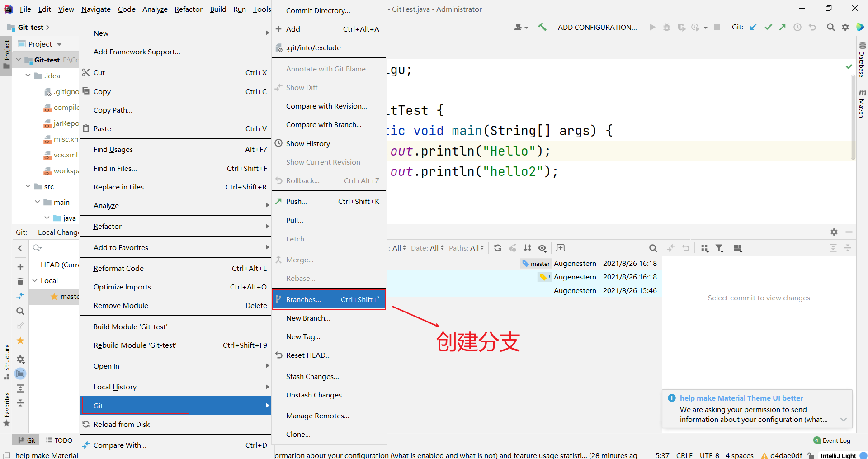868x459 pixels.
Task: Collapse the main folder node
Action: point(38,202)
